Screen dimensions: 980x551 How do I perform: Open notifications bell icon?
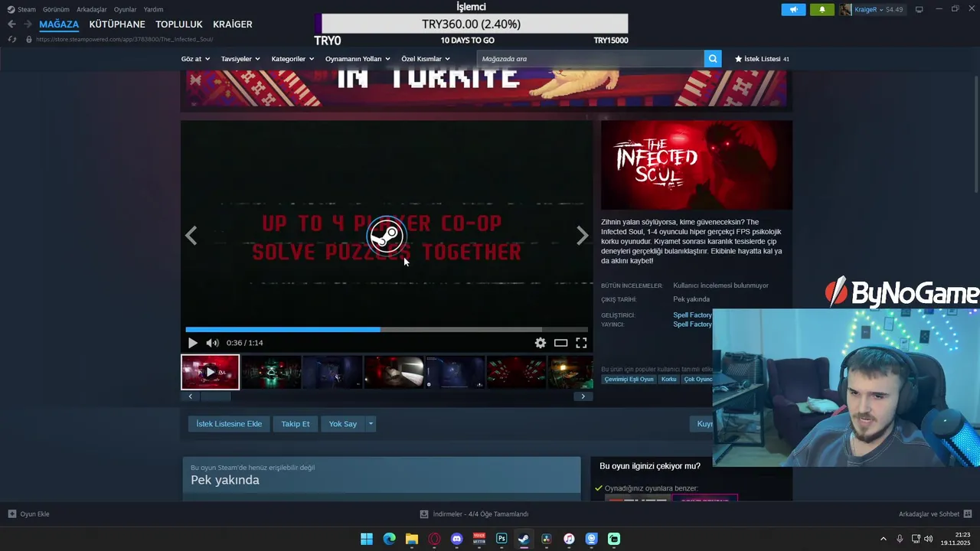pos(822,9)
